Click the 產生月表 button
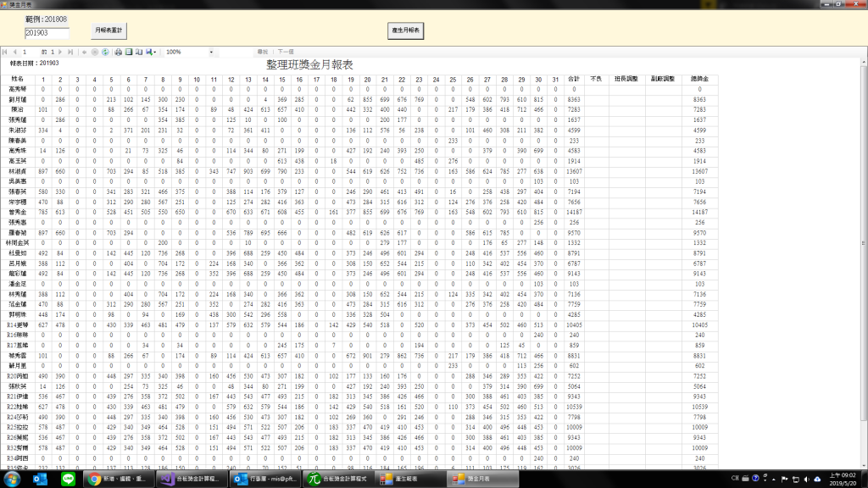 [406, 30]
